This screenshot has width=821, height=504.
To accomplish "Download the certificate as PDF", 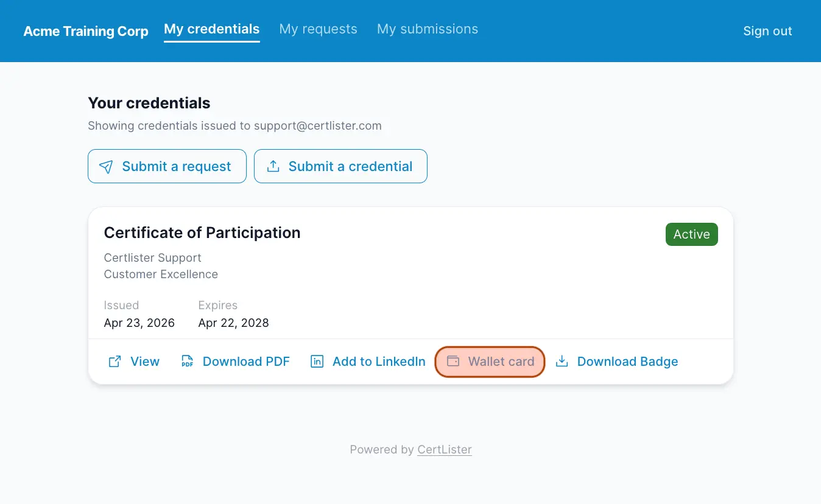I will tap(246, 361).
